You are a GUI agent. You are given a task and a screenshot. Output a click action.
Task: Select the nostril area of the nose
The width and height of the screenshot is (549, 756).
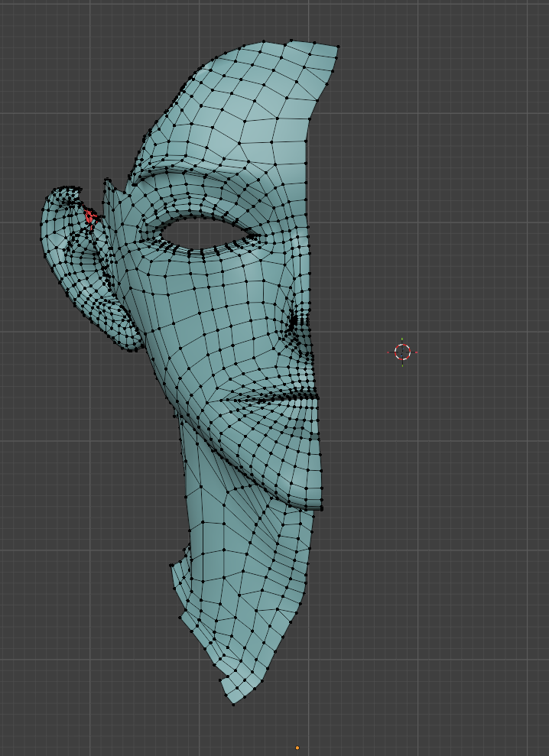coord(295,325)
